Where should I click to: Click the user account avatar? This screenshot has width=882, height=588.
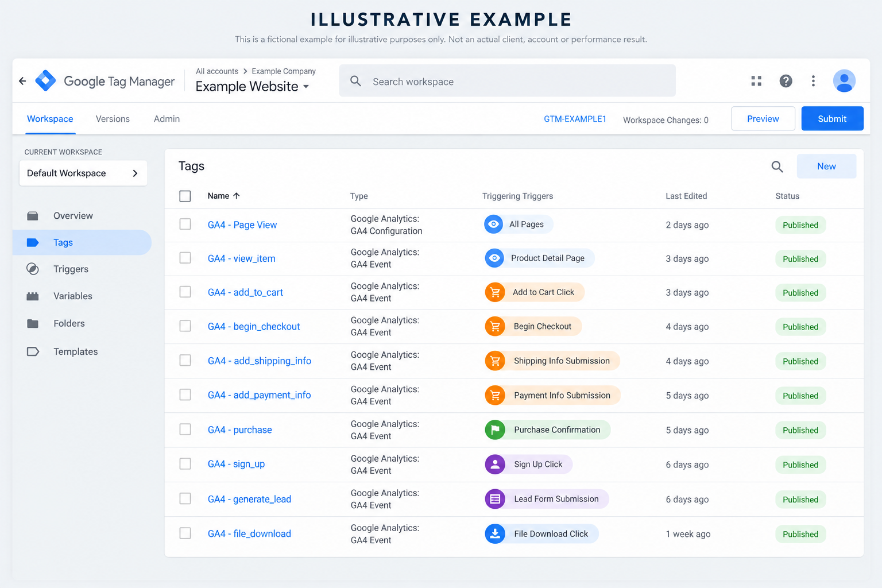pyautogui.click(x=844, y=81)
